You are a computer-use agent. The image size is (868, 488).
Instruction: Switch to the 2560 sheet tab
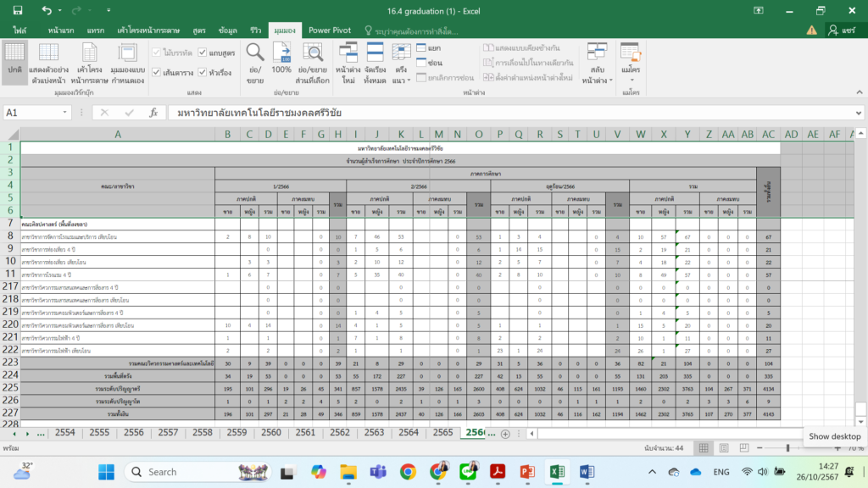coord(271,433)
